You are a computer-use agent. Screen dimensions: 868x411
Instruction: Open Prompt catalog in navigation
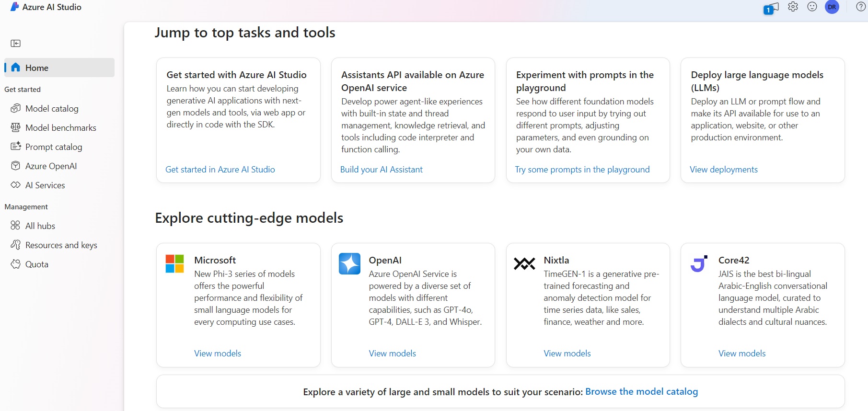pyautogui.click(x=54, y=147)
